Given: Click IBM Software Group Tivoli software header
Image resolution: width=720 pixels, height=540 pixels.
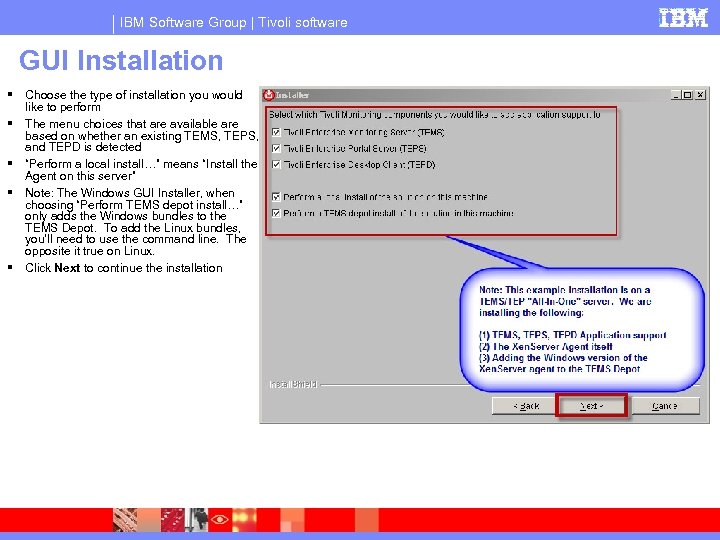Looking at the screenshot, I should tap(233, 22).
